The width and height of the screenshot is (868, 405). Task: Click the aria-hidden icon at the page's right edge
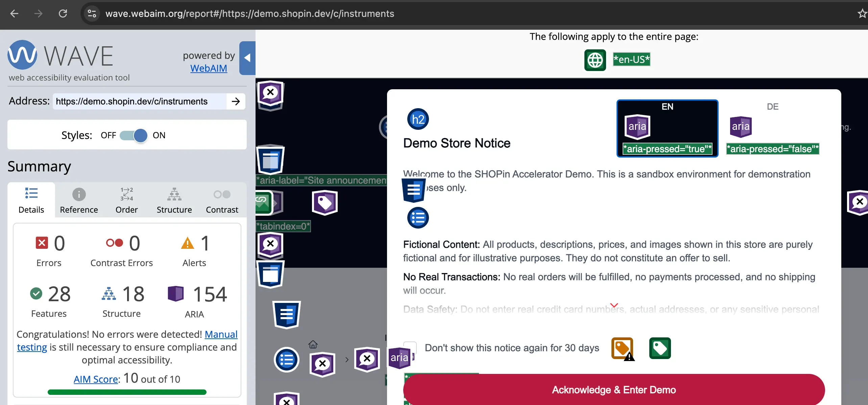(x=859, y=202)
